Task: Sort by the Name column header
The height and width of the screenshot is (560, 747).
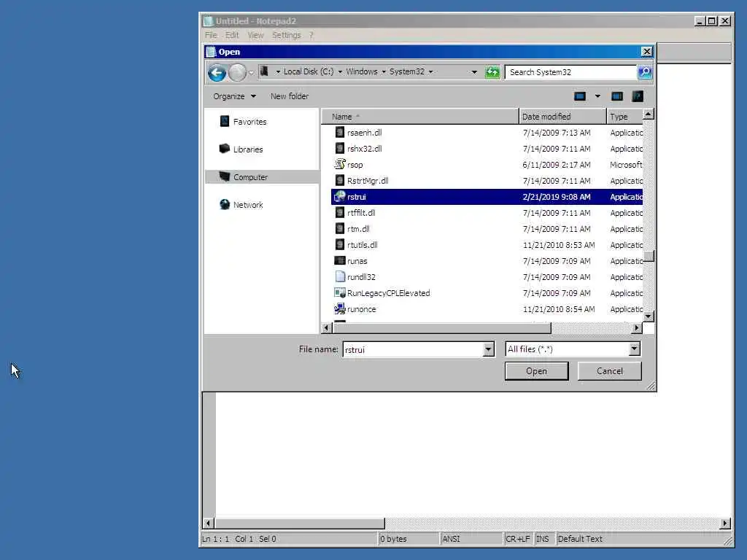Action: pyautogui.click(x=419, y=117)
